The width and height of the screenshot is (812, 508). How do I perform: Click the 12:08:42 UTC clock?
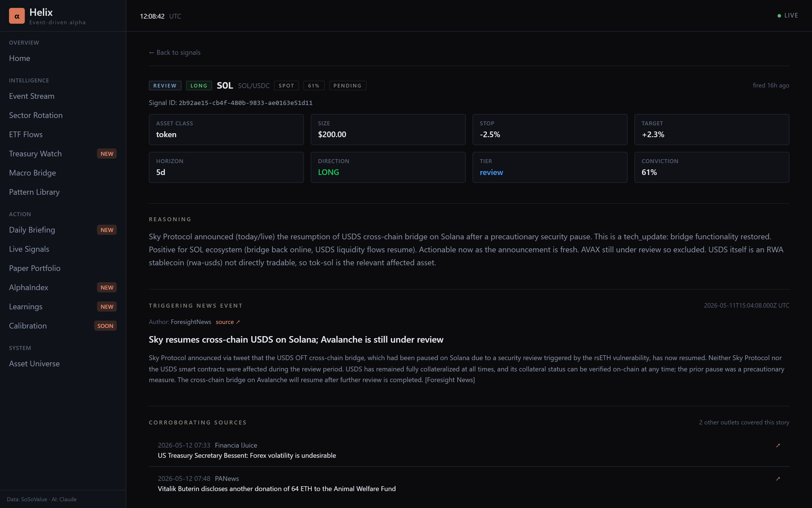click(160, 16)
